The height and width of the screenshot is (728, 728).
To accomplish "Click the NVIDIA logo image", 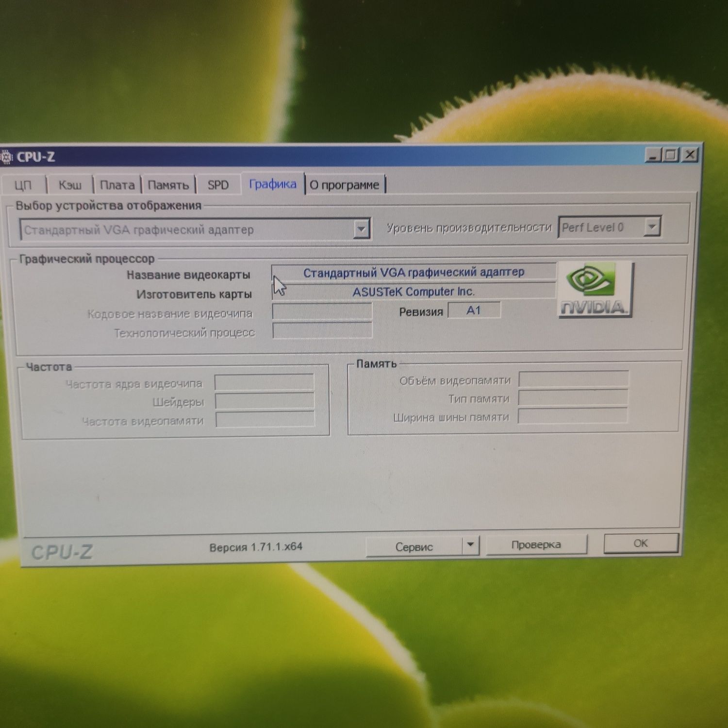I will tap(596, 290).
